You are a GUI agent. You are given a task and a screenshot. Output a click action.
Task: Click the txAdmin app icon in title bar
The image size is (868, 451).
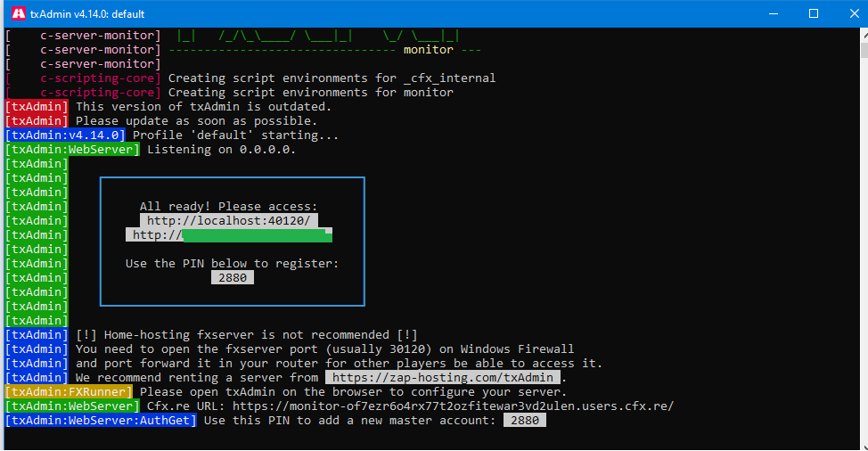(x=18, y=13)
